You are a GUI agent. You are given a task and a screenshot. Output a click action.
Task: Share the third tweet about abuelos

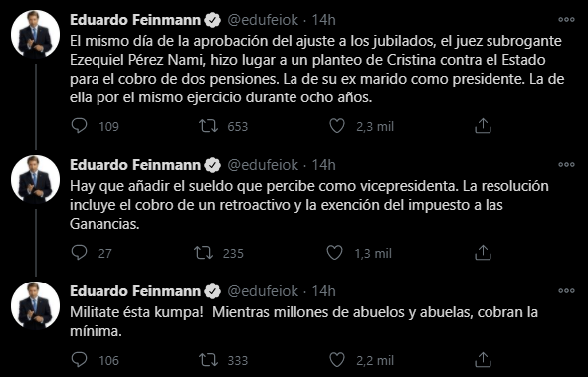pos(483,360)
